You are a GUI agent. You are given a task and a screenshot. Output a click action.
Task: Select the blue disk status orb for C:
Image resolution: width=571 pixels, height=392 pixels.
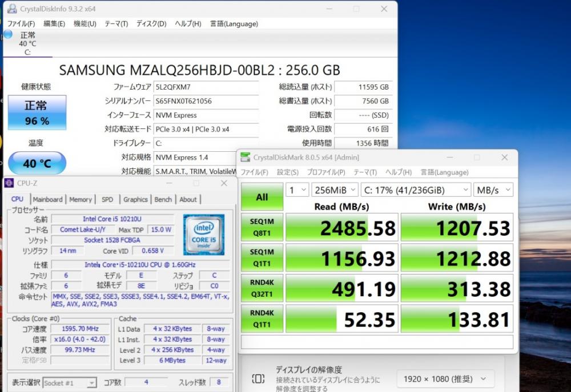tap(7, 34)
